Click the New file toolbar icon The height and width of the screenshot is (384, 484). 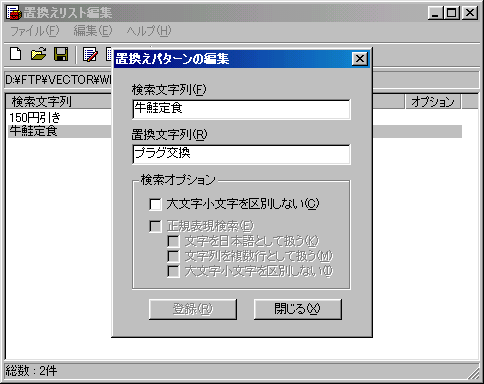pos(16,54)
